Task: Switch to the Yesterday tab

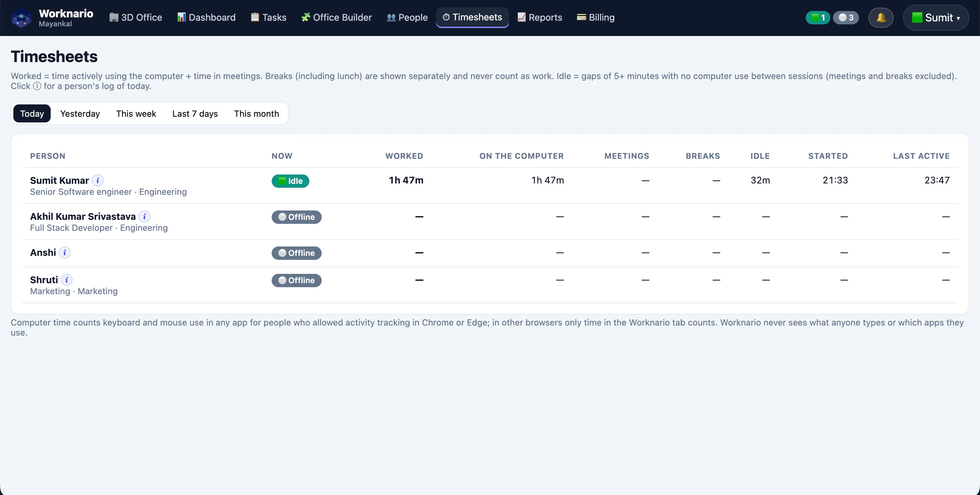Action: [x=80, y=113]
